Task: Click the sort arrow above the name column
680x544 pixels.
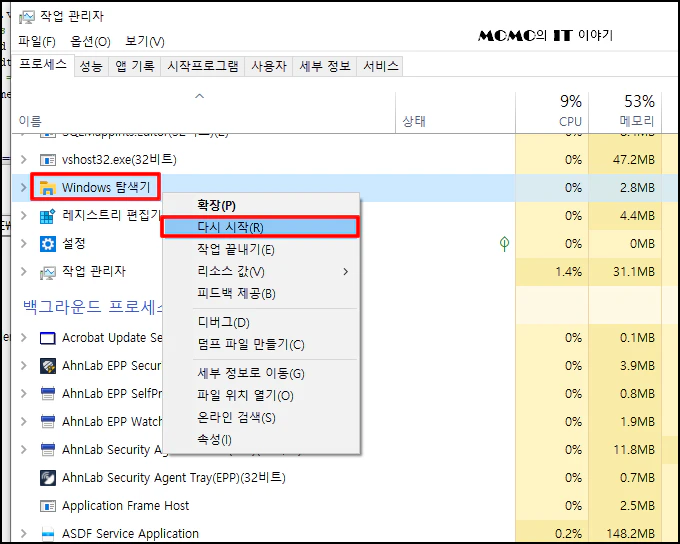Action: (x=199, y=96)
